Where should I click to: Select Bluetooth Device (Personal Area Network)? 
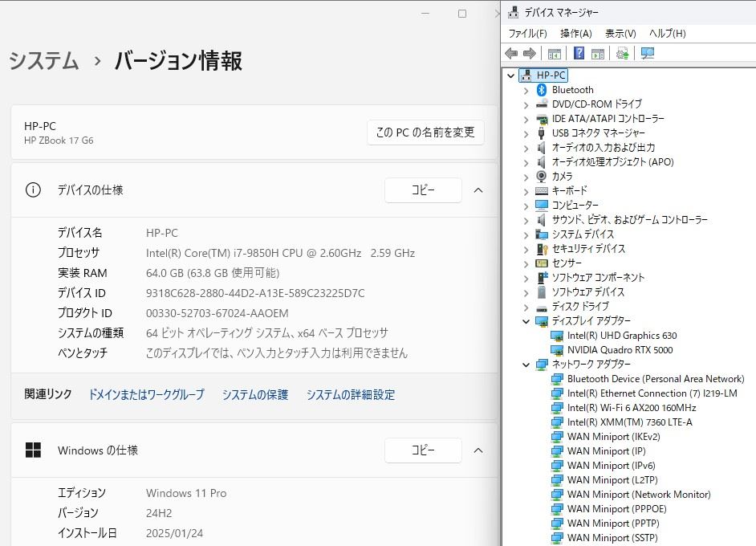pos(656,379)
